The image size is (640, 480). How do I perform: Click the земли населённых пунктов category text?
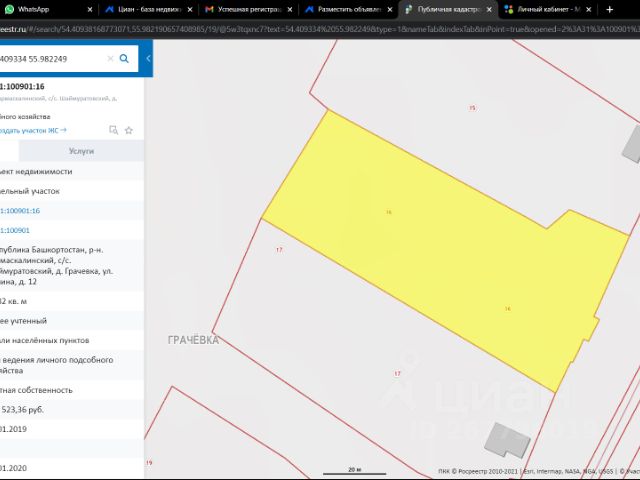[44, 340]
